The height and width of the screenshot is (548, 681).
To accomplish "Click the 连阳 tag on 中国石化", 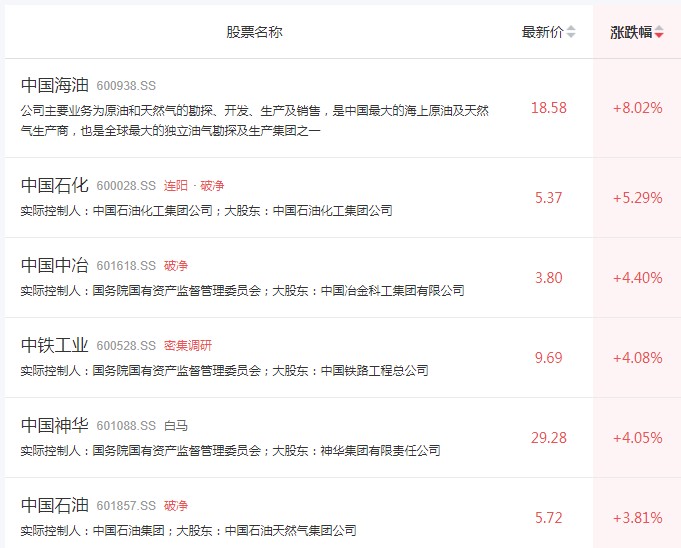I will (175, 186).
